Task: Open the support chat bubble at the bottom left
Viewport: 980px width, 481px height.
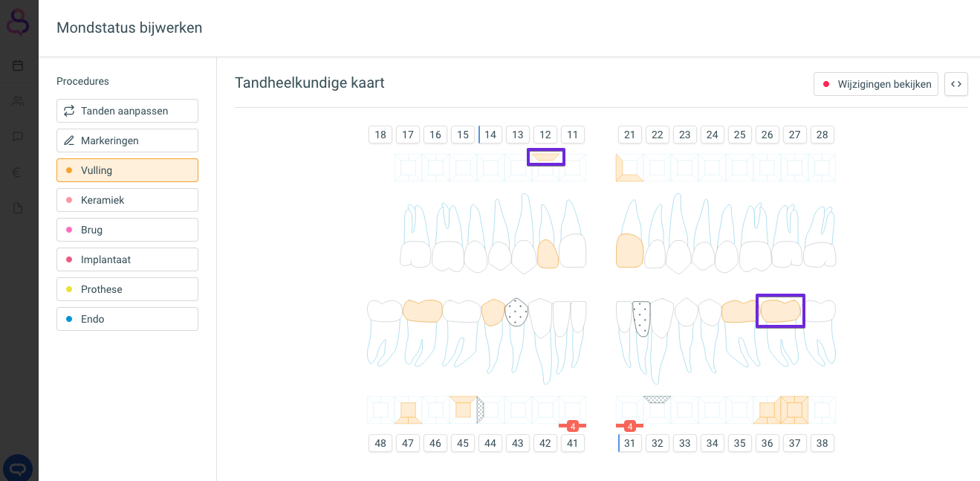Action: [x=18, y=468]
